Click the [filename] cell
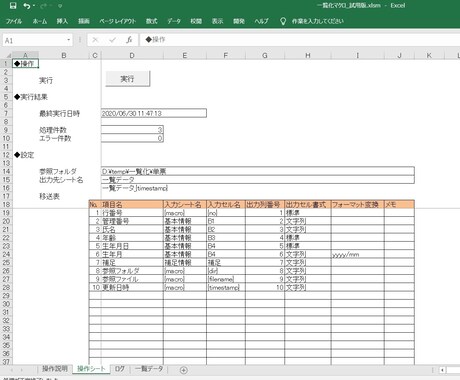This screenshot has width=460, height=380. (x=226, y=279)
